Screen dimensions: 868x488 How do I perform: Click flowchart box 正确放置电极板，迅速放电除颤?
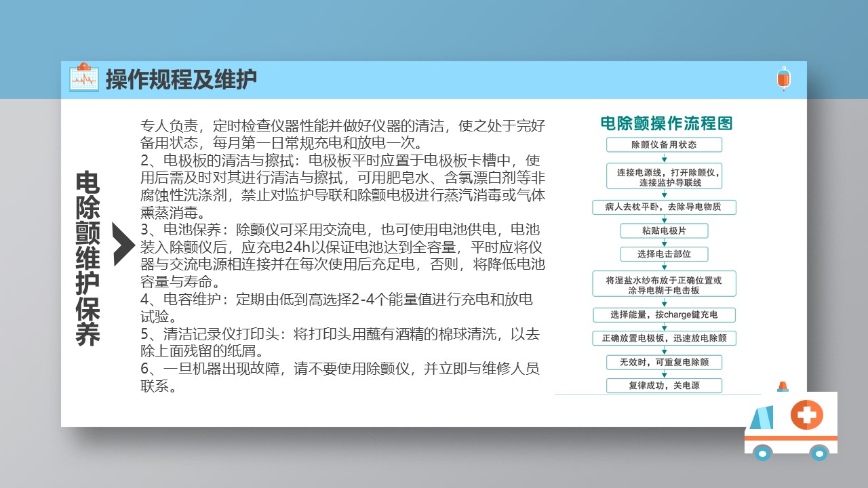(x=664, y=338)
